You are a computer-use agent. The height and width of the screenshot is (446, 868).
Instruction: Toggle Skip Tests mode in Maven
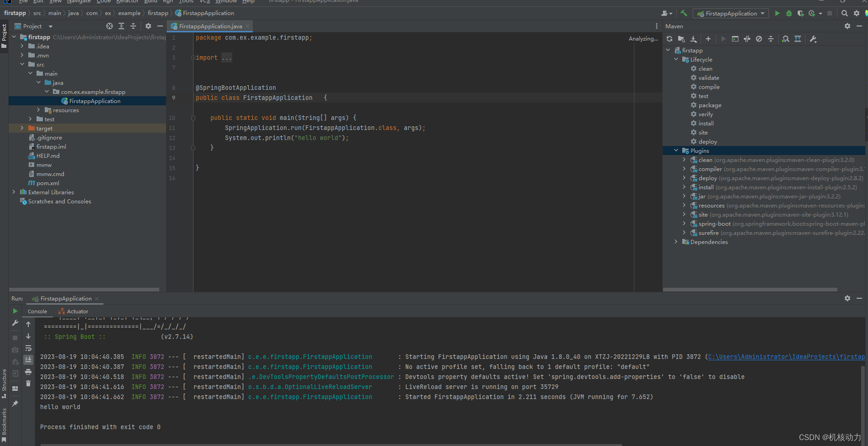coord(759,39)
